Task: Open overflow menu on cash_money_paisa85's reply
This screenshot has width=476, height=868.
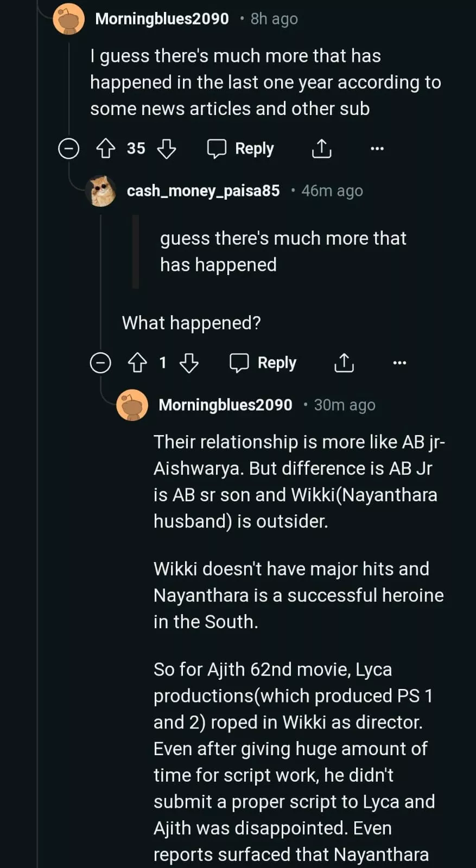Action: tap(399, 362)
